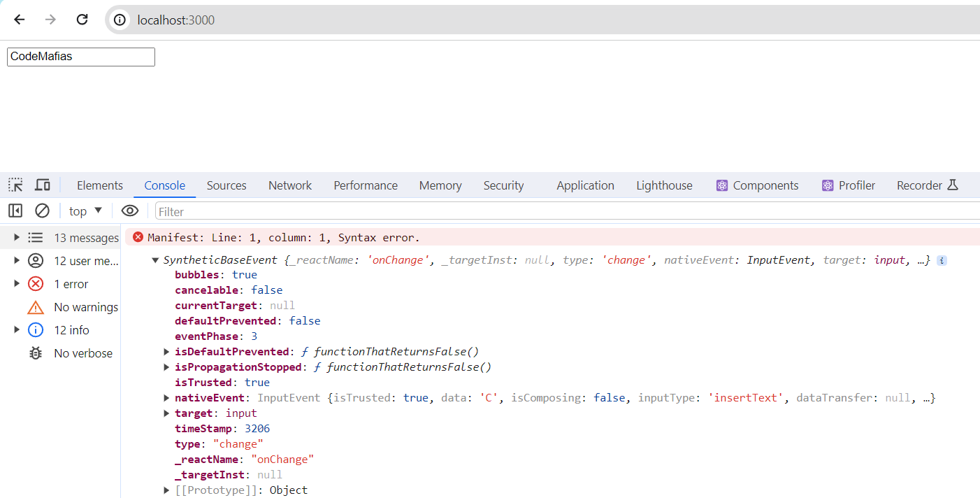Select the No verbose bug icon
Viewport: 980px width, 498px height.
coord(36,353)
